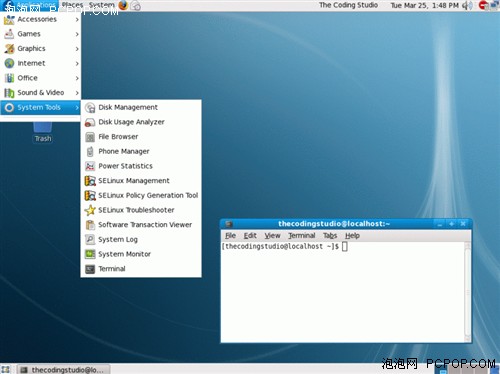500x374 pixels.
Task: Choose System Monitor from System Tools
Action: pyautogui.click(x=141, y=254)
